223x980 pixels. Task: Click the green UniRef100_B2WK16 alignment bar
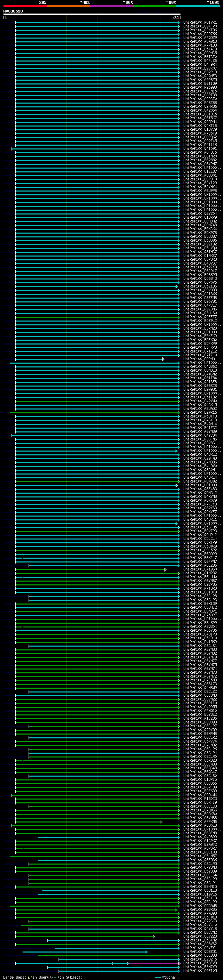pos(95,412)
